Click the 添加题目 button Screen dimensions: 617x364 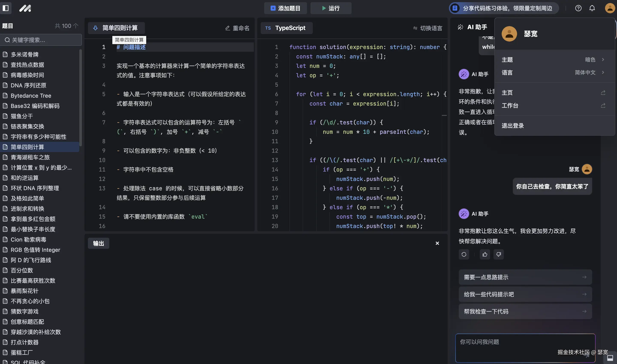tap(285, 8)
